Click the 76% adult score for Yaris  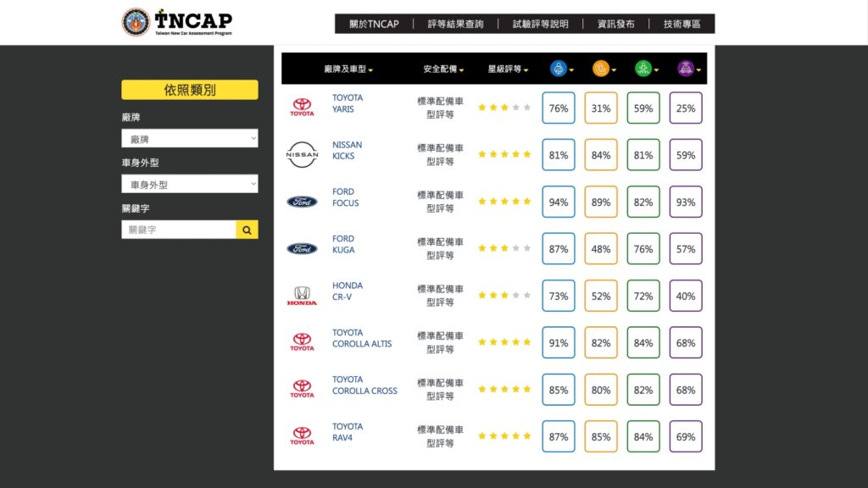pyautogui.click(x=559, y=108)
